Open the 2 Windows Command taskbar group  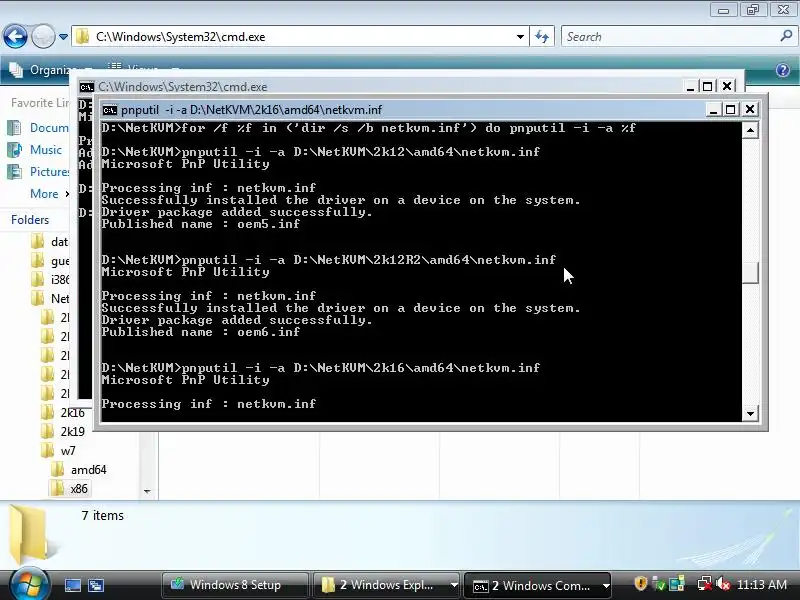[x=538, y=585]
